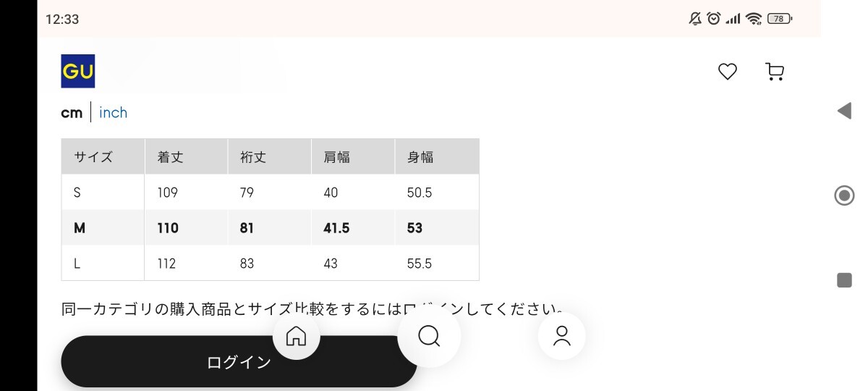This screenshot has height=391, width=868.
Task: Tap the floating home button
Action: coord(296,336)
